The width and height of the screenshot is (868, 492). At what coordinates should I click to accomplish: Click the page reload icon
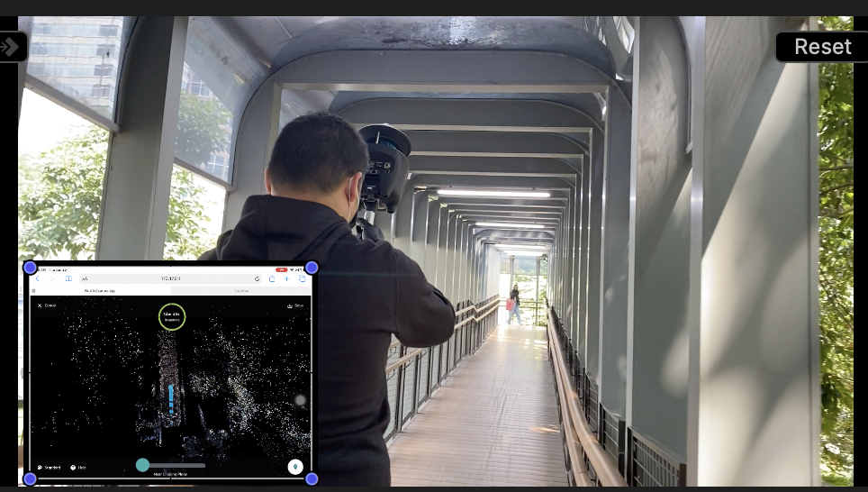pos(257,278)
